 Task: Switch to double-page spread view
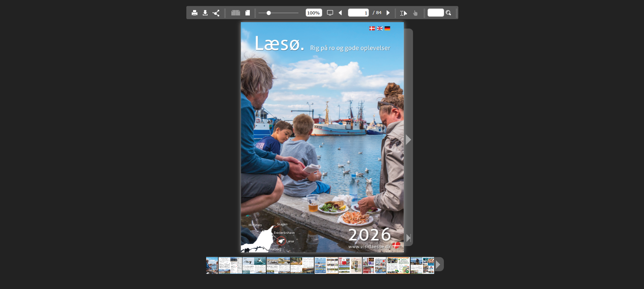[x=235, y=13]
